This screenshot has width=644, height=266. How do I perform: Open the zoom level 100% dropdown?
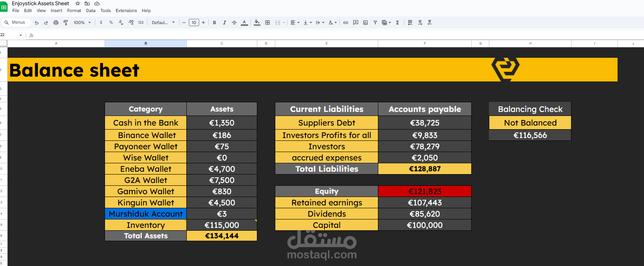coord(82,22)
